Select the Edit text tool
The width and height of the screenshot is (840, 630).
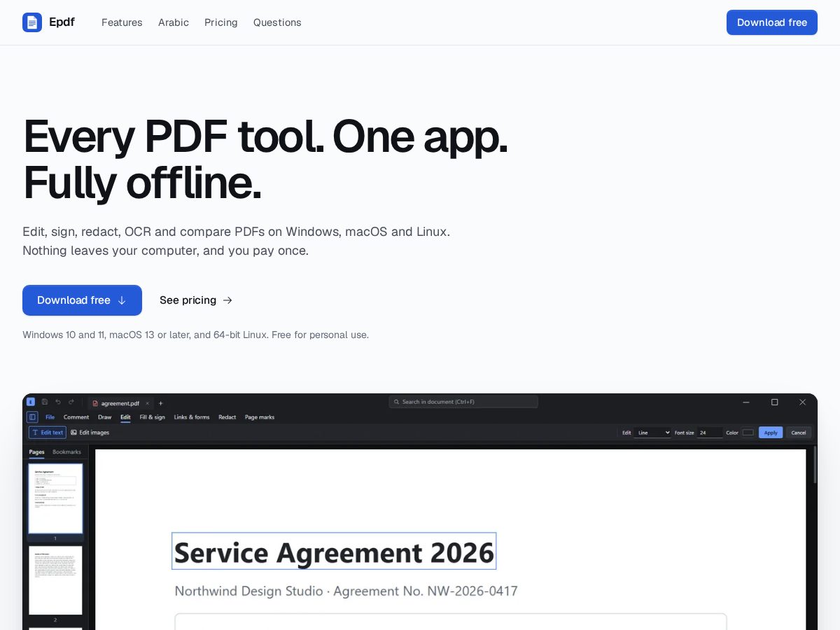pos(48,433)
